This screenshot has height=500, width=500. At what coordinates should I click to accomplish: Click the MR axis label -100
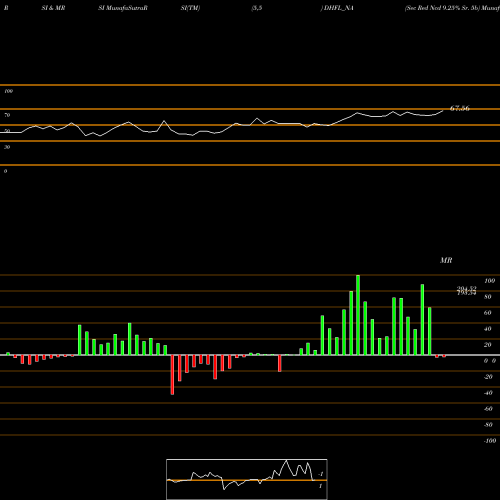pyautogui.click(x=489, y=441)
